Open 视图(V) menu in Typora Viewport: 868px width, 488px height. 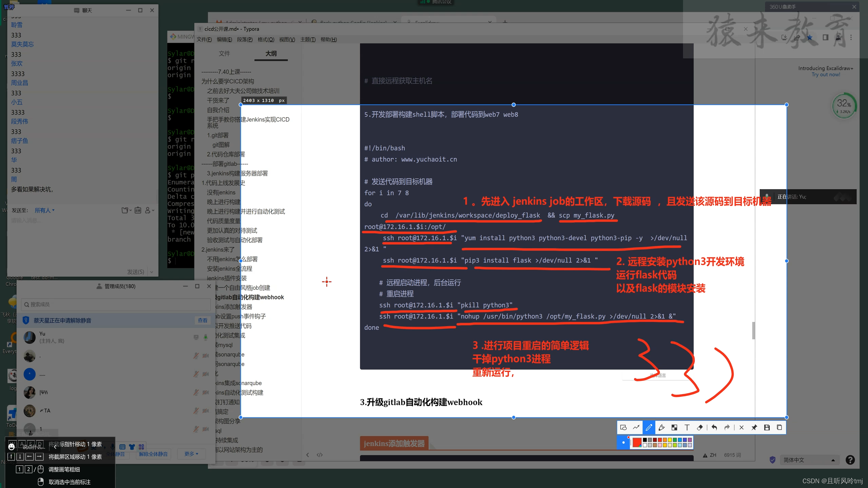click(x=287, y=40)
